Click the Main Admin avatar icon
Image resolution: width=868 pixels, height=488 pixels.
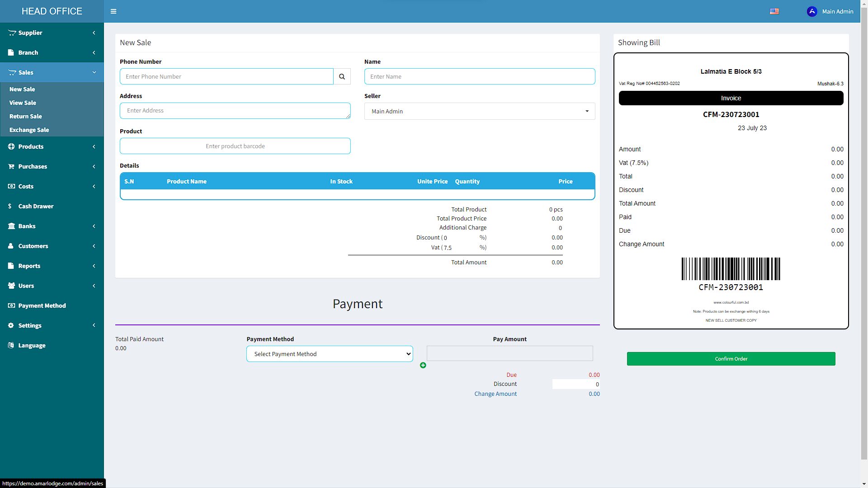tap(811, 11)
